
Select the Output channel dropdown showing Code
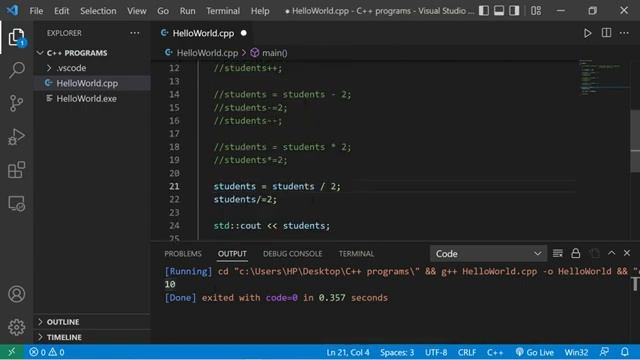tap(488, 253)
